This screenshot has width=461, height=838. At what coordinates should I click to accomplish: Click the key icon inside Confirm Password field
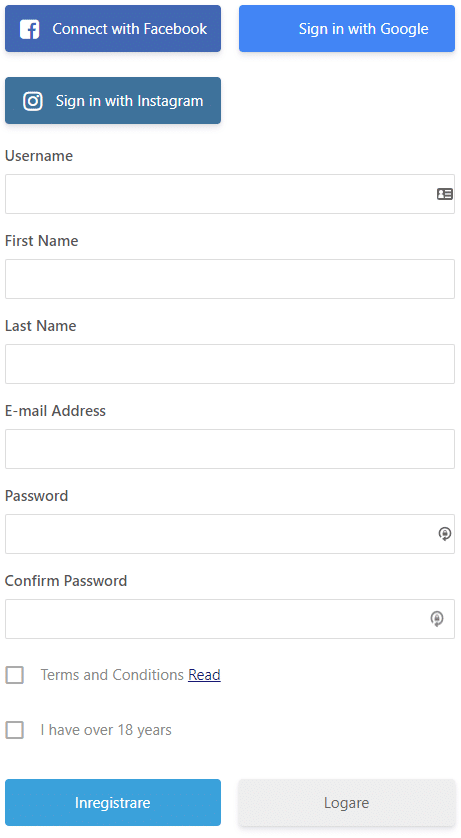(437, 619)
